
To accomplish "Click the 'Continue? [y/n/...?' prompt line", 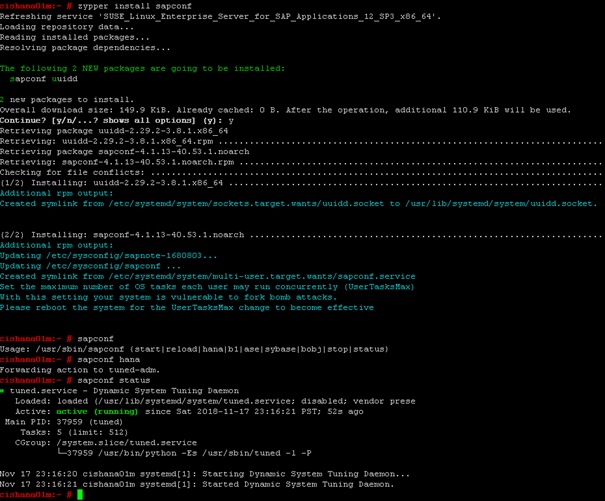I will [117, 120].
